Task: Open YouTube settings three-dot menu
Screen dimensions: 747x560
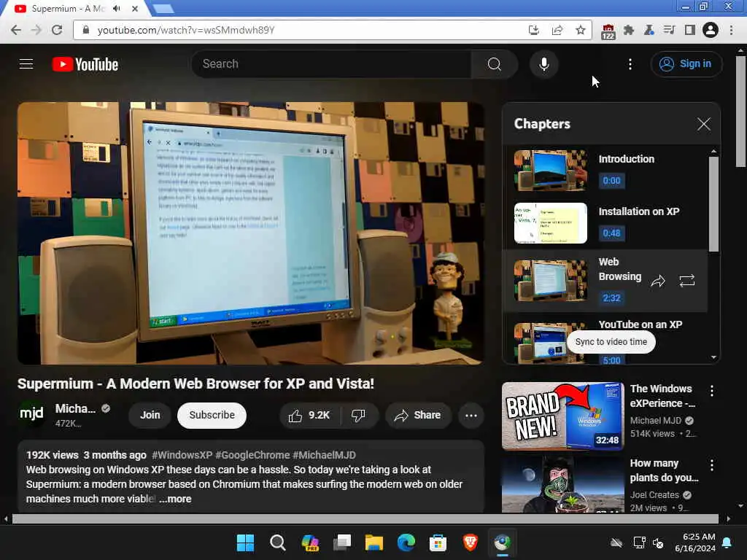Action: click(630, 64)
